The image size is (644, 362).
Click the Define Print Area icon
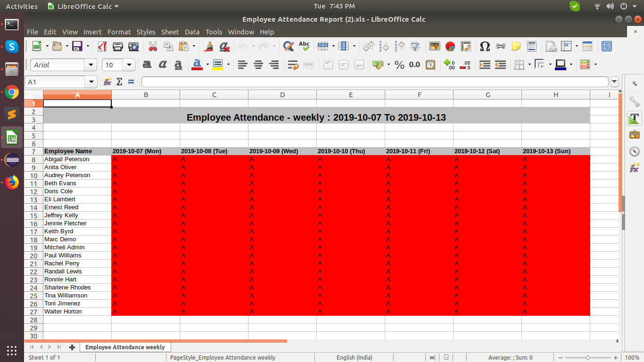tap(551, 46)
